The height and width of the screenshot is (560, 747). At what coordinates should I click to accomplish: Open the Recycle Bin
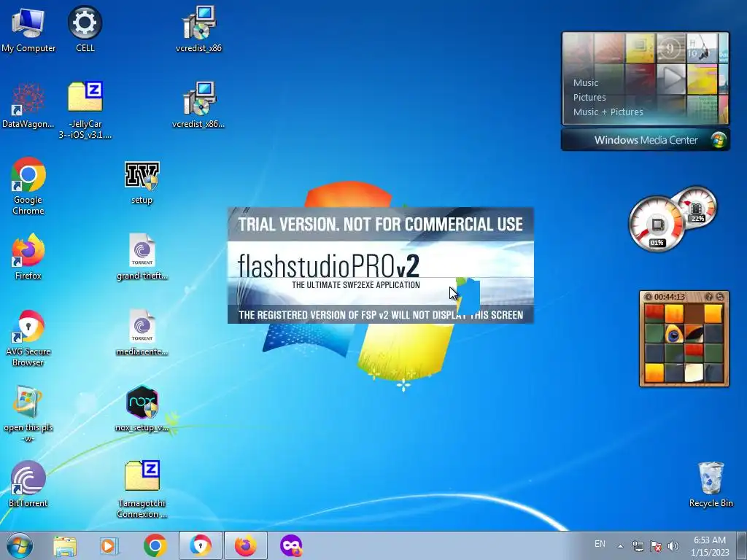pos(711,484)
